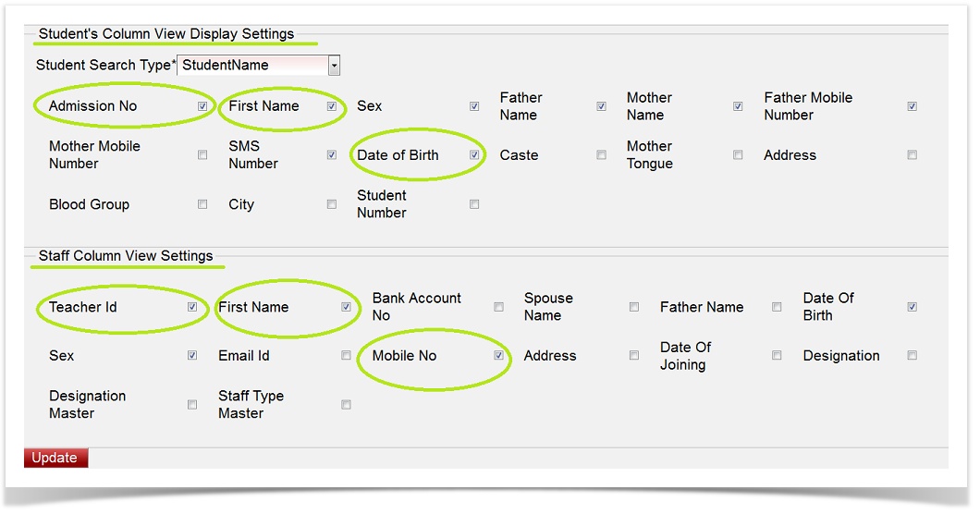Toggle the student First Name checkbox
The width and height of the screenshot is (980, 514).
(x=331, y=106)
